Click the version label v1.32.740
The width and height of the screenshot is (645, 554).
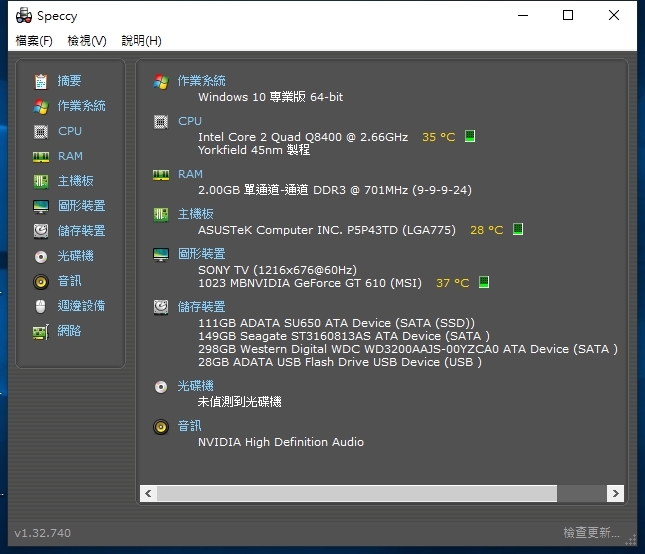(x=42, y=533)
